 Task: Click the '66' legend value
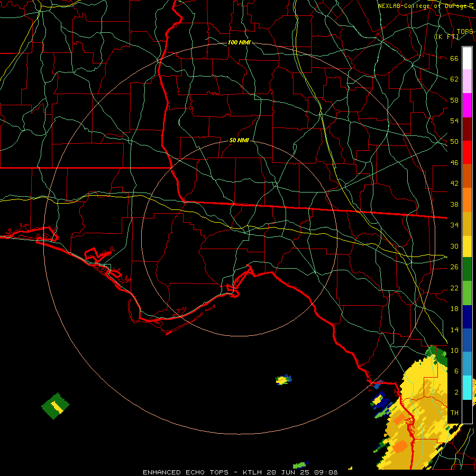coord(454,59)
